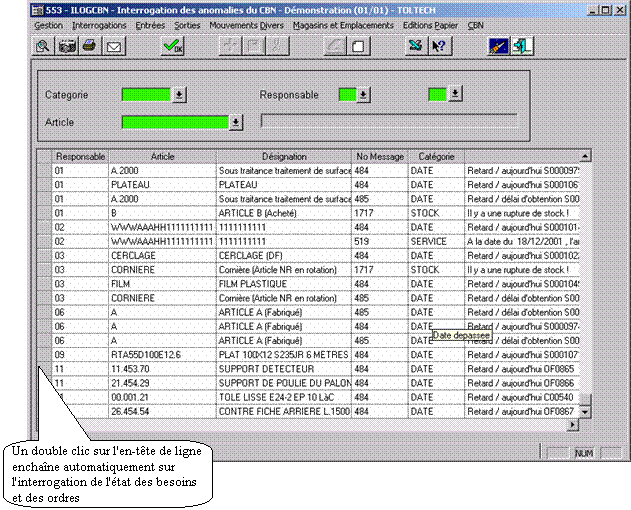Image resolution: width=631 pixels, height=510 pixels.
Task: Click the 'Date depassee' tooltip text
Action: click(462, 335)
